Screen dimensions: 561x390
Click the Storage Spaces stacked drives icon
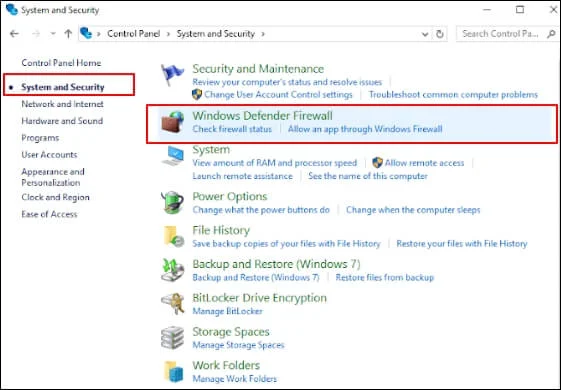click(x=172, y=337)
